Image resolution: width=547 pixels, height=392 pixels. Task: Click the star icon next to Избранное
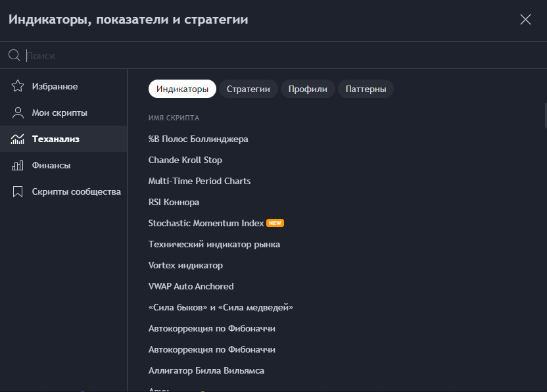click(18, 86)
